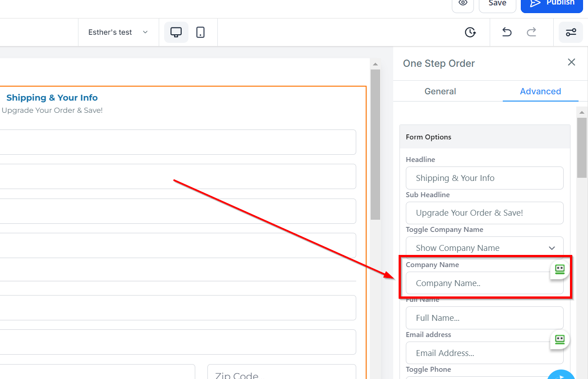Click the Save button
Viewport: 588px width, 379px height.
click(x=497, y=4)
